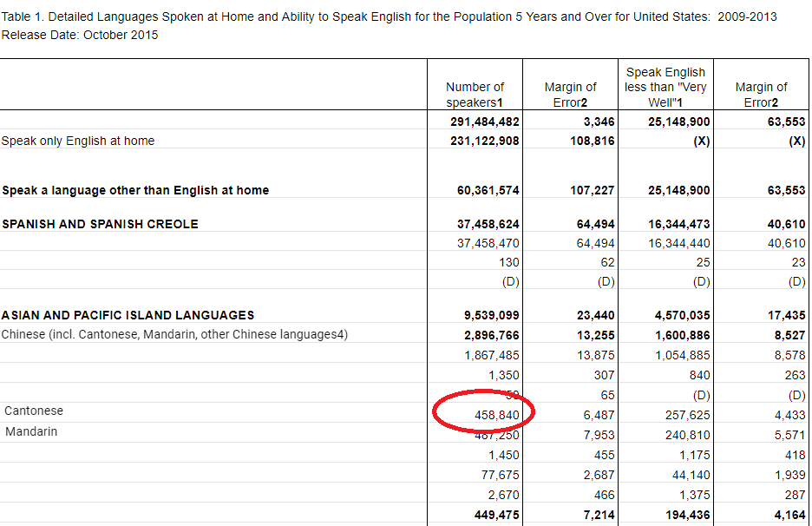This screenshot has width=812, height=526.
Task: Select the margin cell 13,255
Action: click(595, 335)
